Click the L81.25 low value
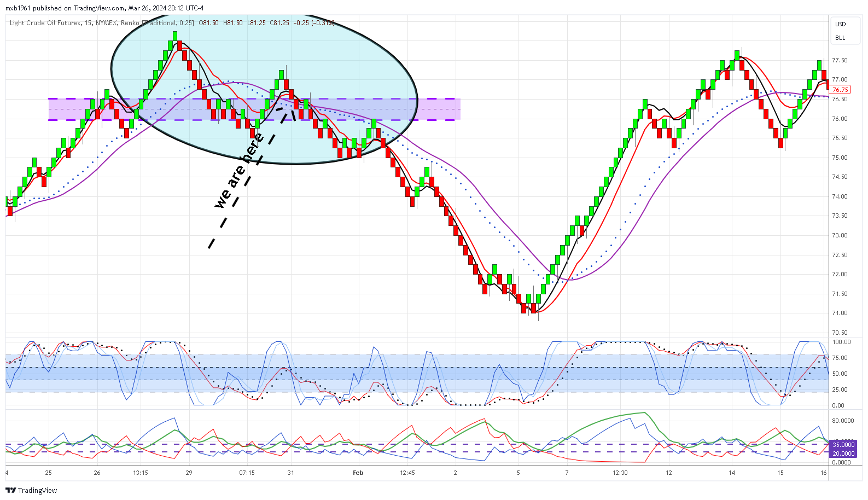The width and height of the screenshot is (868, 500). tap(257, 23)
